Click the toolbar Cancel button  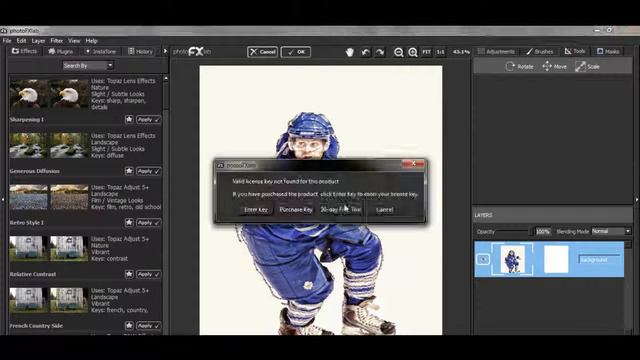[x=262, y=52]
